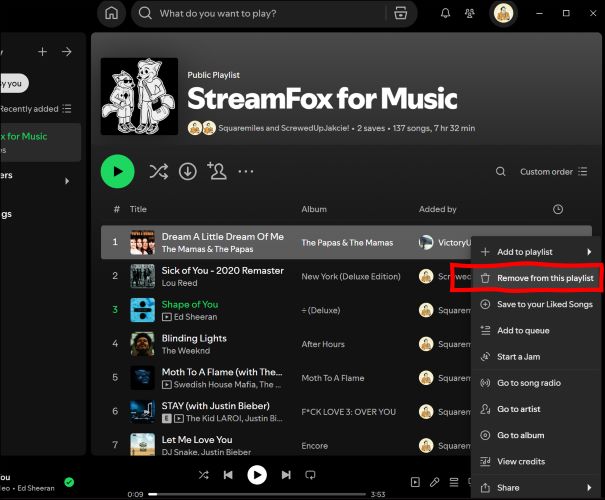Open the Browse icon in the search bar
605x500 pixels.
401,14
